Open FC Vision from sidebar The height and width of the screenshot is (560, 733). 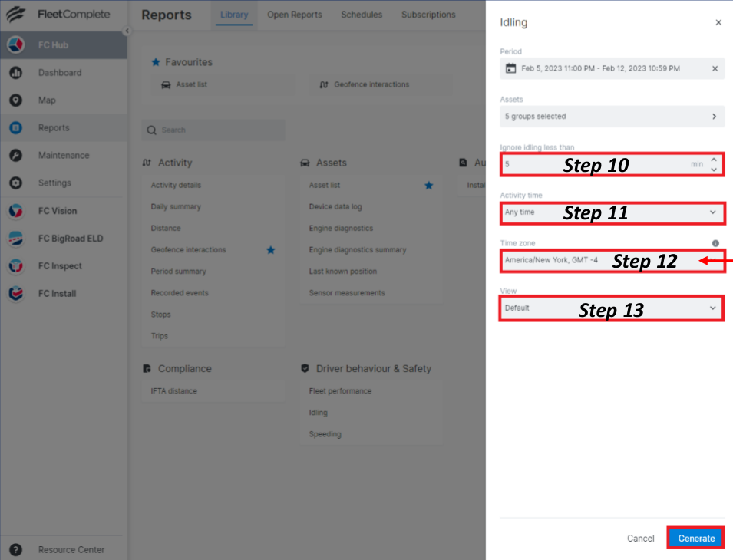[x=15, y=211]
